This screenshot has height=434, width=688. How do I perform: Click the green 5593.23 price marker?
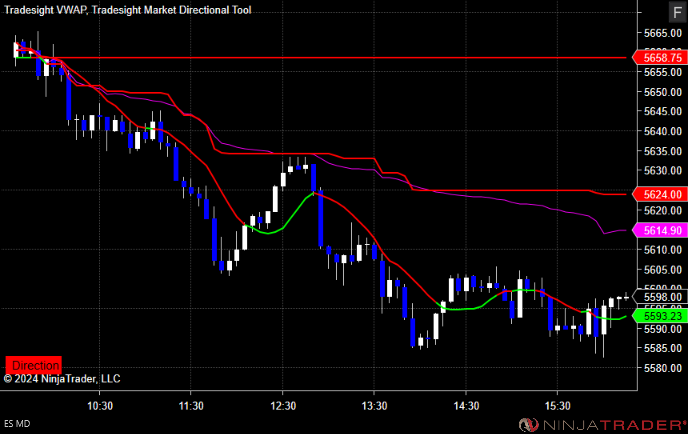point(660,316)
